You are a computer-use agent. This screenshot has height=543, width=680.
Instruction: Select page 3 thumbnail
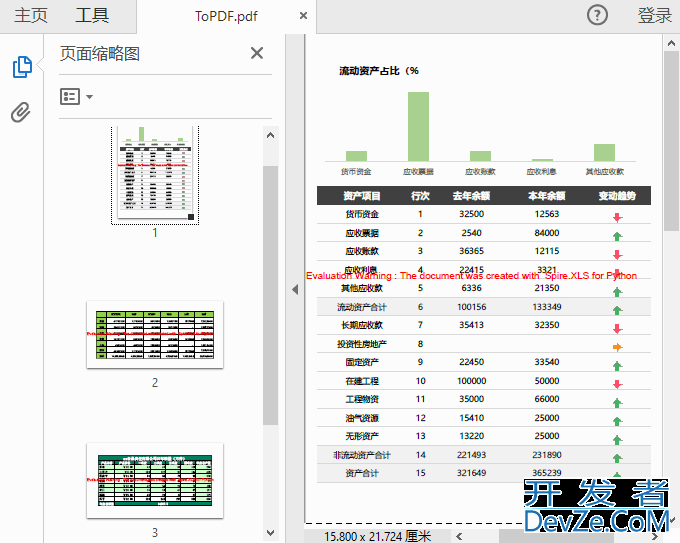(155, 478)
